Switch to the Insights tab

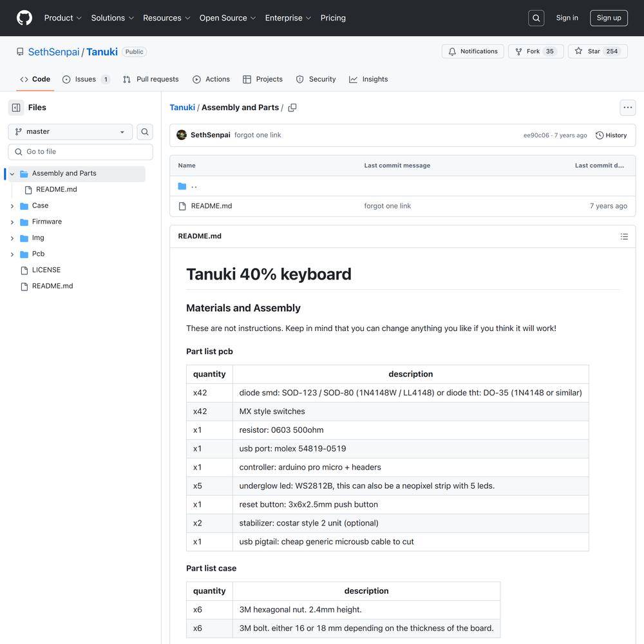pos(368,79)
